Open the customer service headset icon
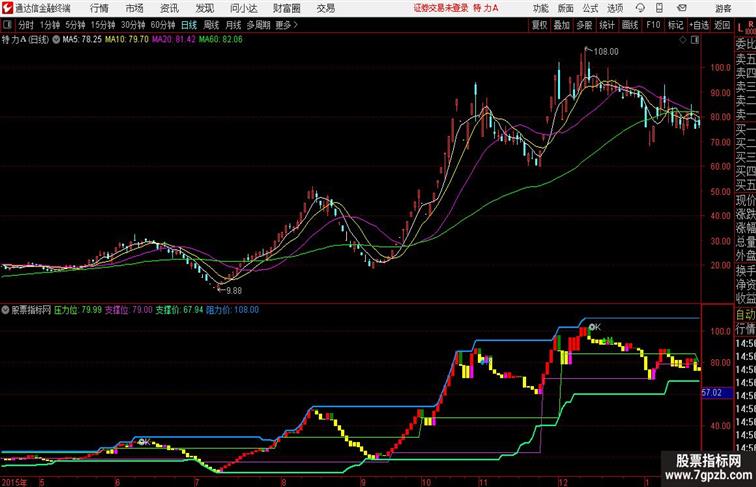Viewport: 756px width, 487px height. click(640, 8)
